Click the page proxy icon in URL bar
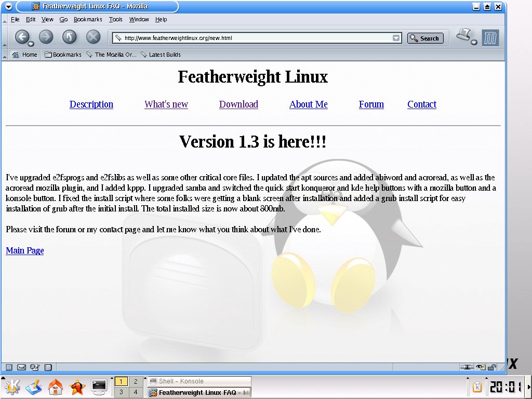Screen dimensions: 532x399 (x=118, y=38)
